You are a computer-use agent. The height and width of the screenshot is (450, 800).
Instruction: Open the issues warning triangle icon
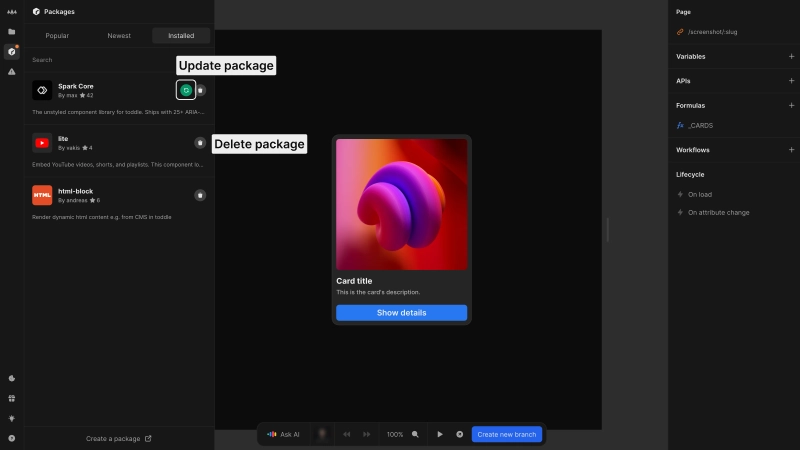12,72
